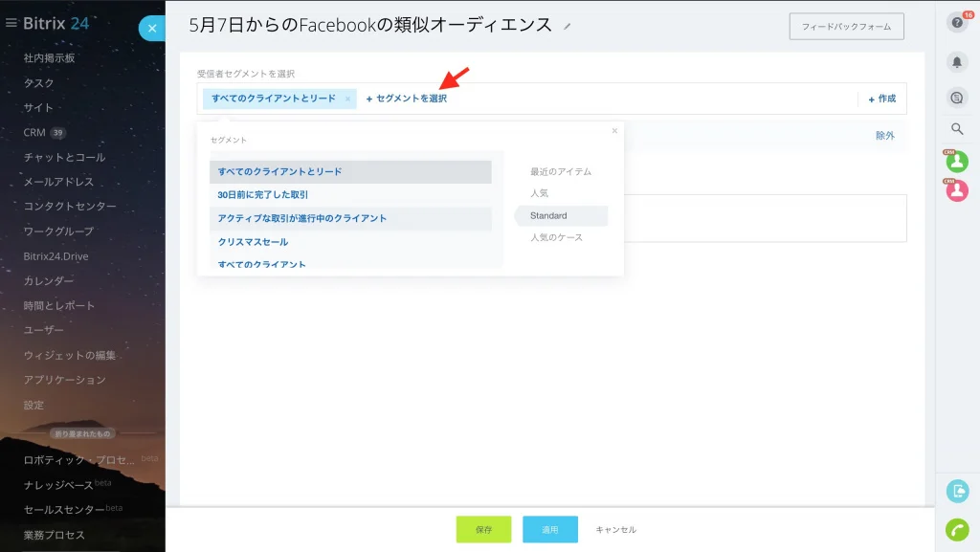Click the green 保存 button
This screenshot has width=980, height=552.
coord(483,530)
